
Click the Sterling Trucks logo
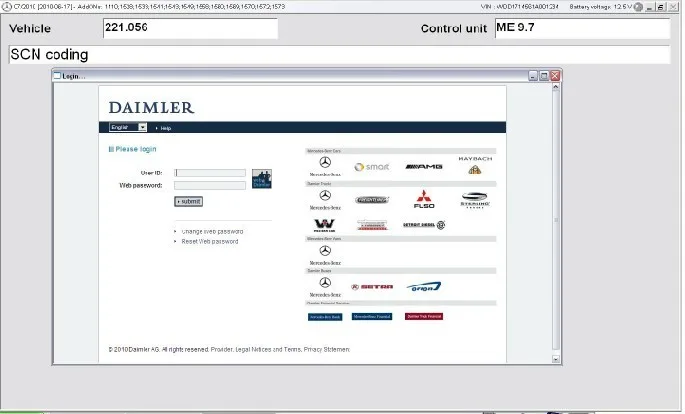[475, 200]
